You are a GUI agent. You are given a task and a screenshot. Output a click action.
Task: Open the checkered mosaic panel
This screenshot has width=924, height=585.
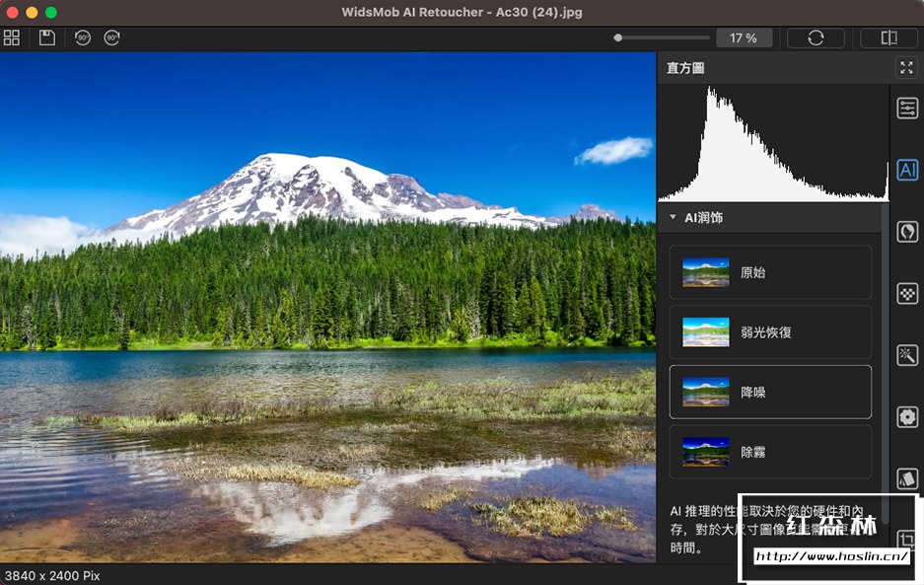[907, 294]
